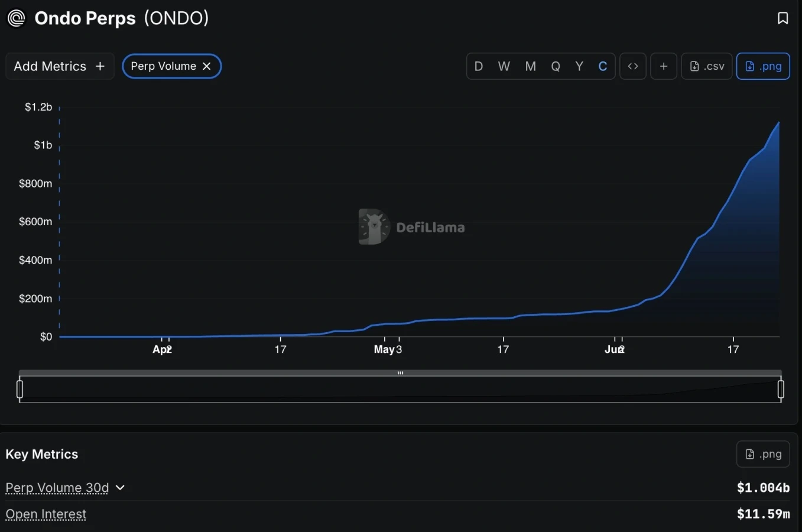Switch chart to Yearly (Y) interval
This screenshot has height=532, width=802.
(x=579, y=66)
